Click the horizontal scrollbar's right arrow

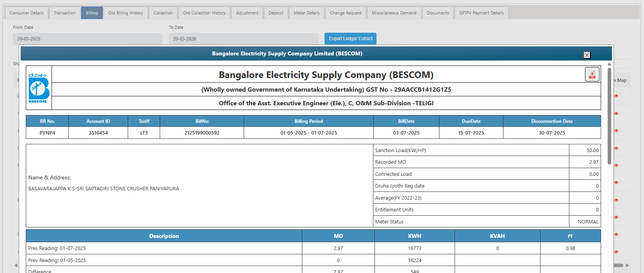click(628, 266)
